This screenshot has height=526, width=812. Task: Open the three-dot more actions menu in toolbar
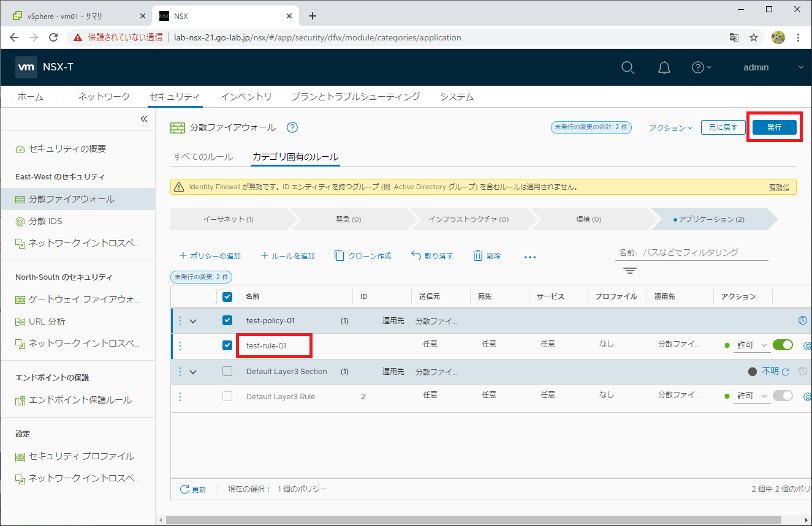tap(530, 257)
